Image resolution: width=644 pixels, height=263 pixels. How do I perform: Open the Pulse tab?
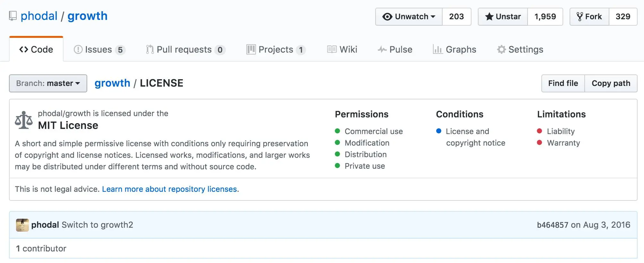[x=395, y=49]
